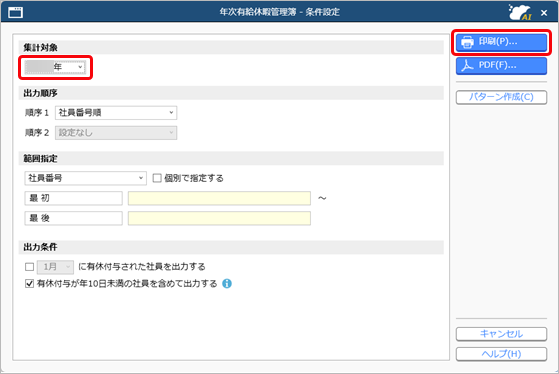Click the 最 初 label box
This screenshot has height=374, width=559.
[x=73, y=198]
